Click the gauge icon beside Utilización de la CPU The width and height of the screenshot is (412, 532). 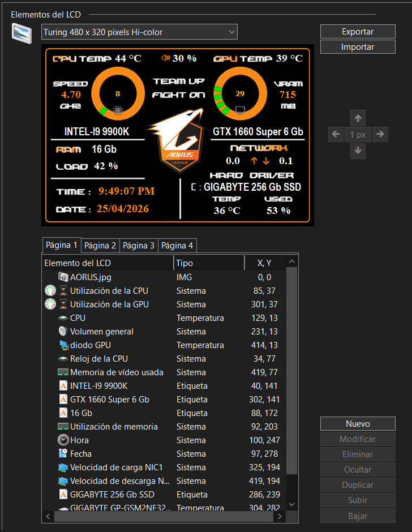click(50, 291)
